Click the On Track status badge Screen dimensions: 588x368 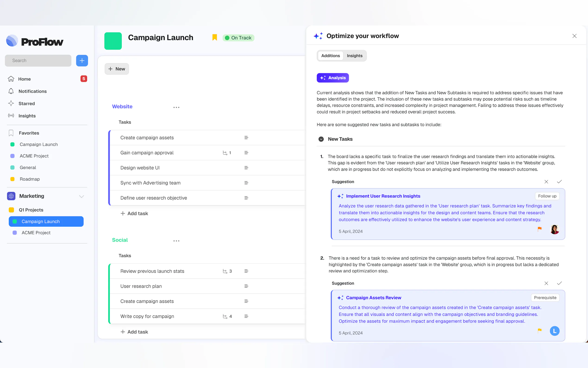[x=238, y=38]
